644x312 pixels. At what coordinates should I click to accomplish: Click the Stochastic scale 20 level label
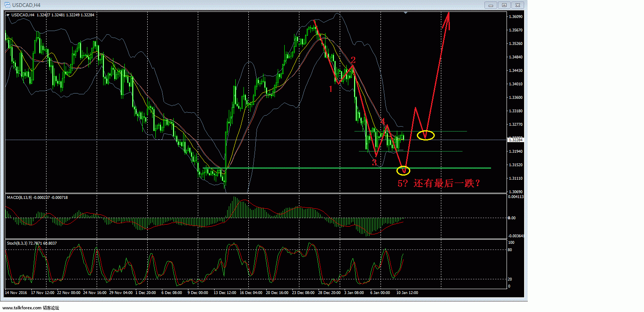pos(510,279)
